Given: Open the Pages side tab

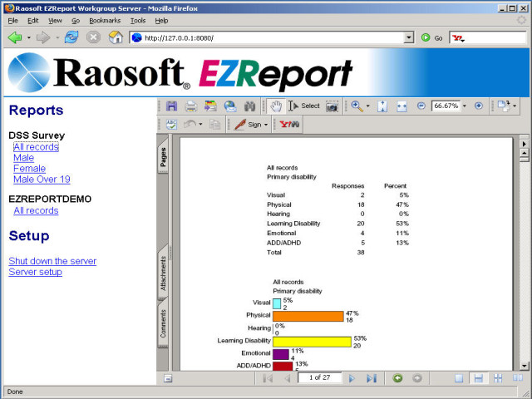Looking at the screenshot, I should pyautogui.click(x=163, y=157).
